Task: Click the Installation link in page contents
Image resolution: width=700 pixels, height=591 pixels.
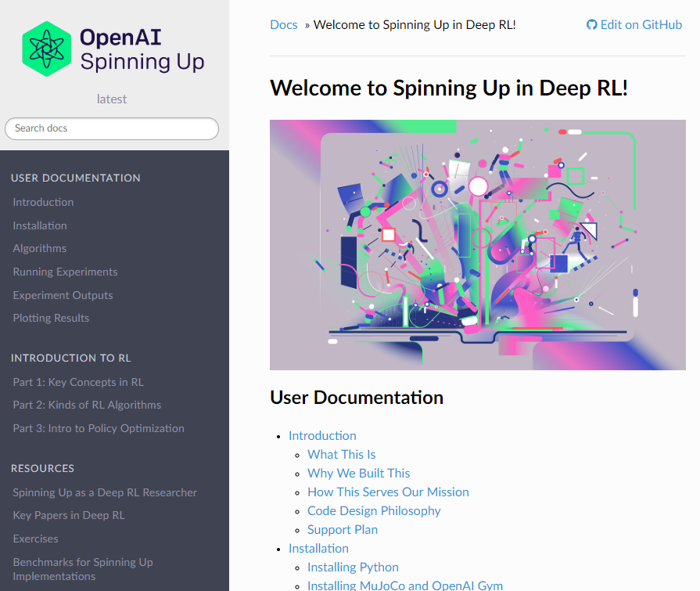Action: tap(318, 549)
